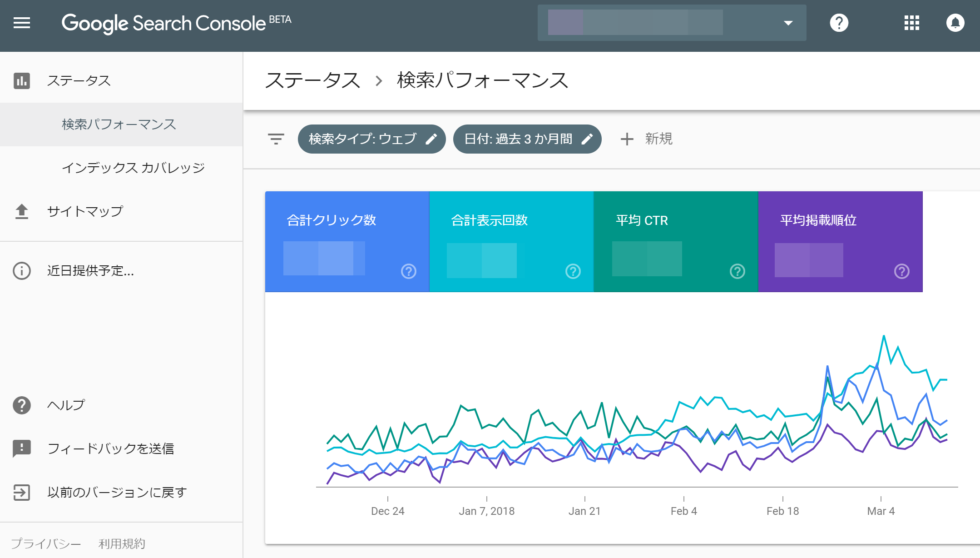Screen dimensions: 980x558
Task: Click pencil icon on 検索タイプ chip
Action: click(431, 139)
